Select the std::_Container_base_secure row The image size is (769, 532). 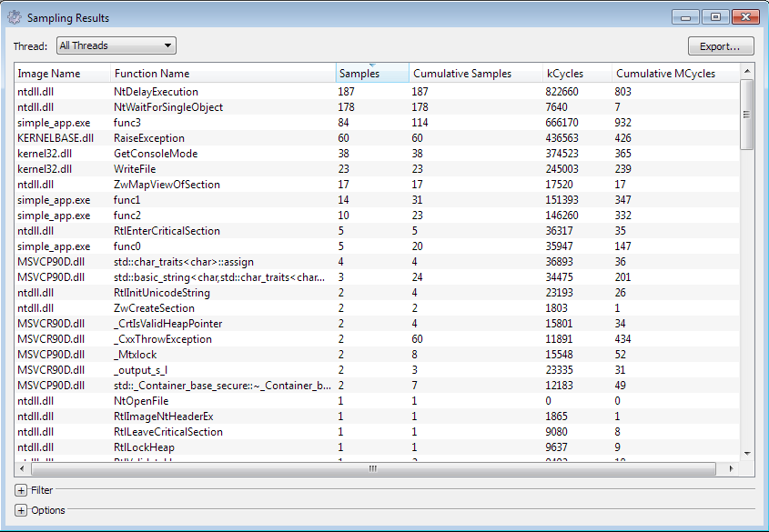pos(377,386)
